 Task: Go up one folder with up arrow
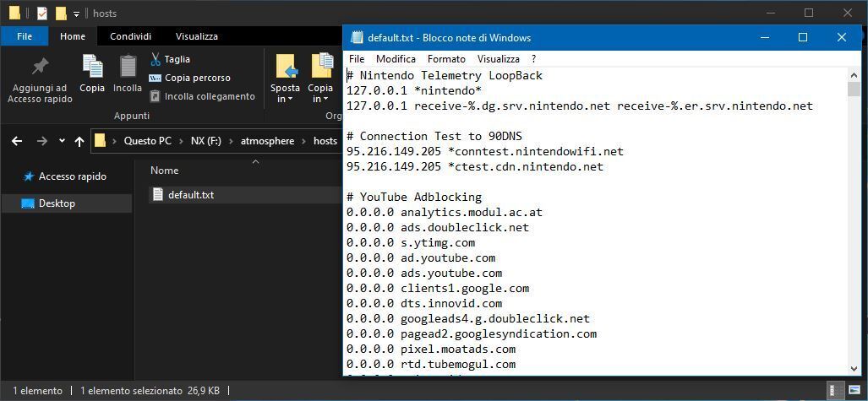click(x=79, y=141)
